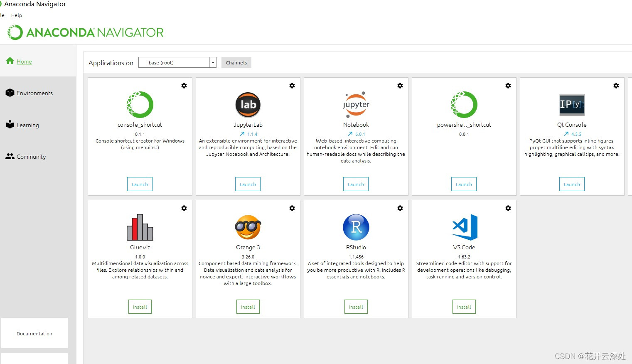Click the Glueviz app name

click(140, 247)
